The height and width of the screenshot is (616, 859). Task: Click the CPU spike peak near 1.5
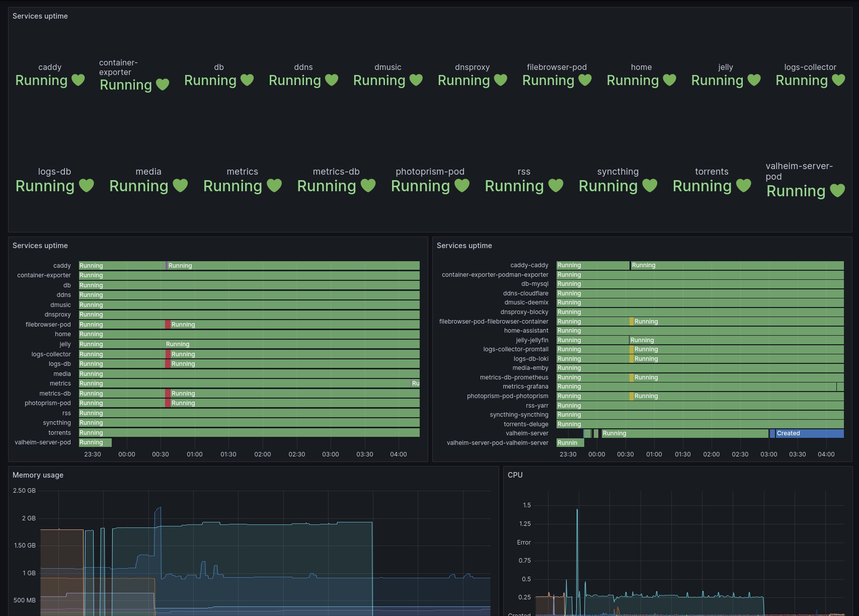coord(577,510)
